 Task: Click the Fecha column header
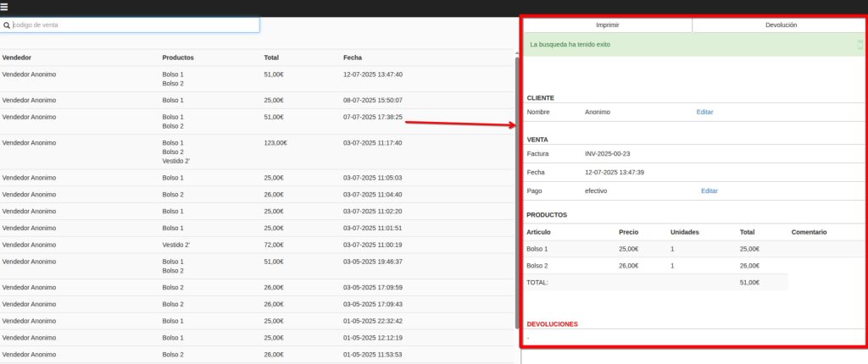pos(353,58)
